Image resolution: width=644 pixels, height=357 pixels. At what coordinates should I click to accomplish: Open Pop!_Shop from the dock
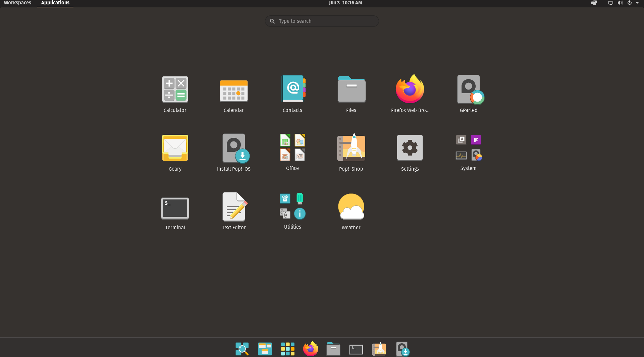pyautogui.click(x=379, y=349)
